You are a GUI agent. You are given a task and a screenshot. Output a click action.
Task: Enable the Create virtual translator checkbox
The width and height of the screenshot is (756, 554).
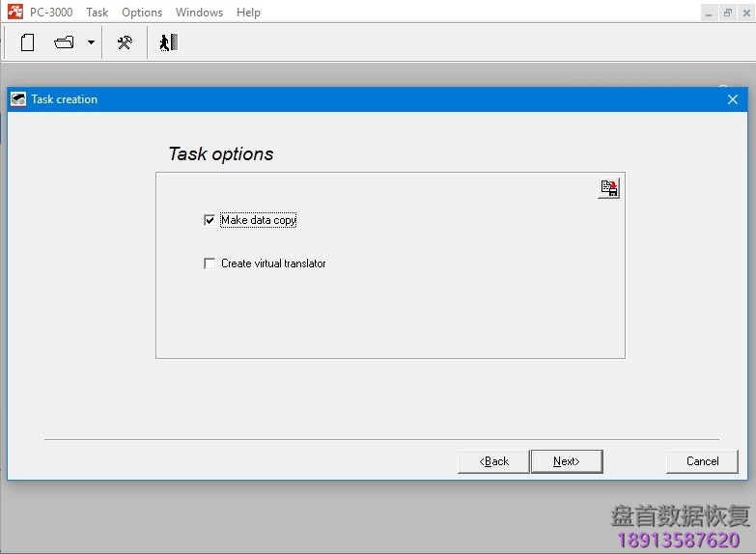tap(210, 263)
